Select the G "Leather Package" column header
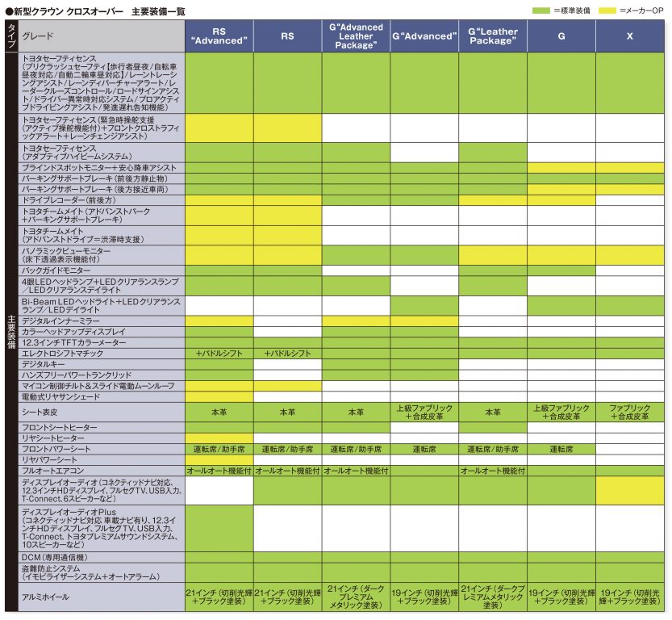 click(x=493, y=36)
